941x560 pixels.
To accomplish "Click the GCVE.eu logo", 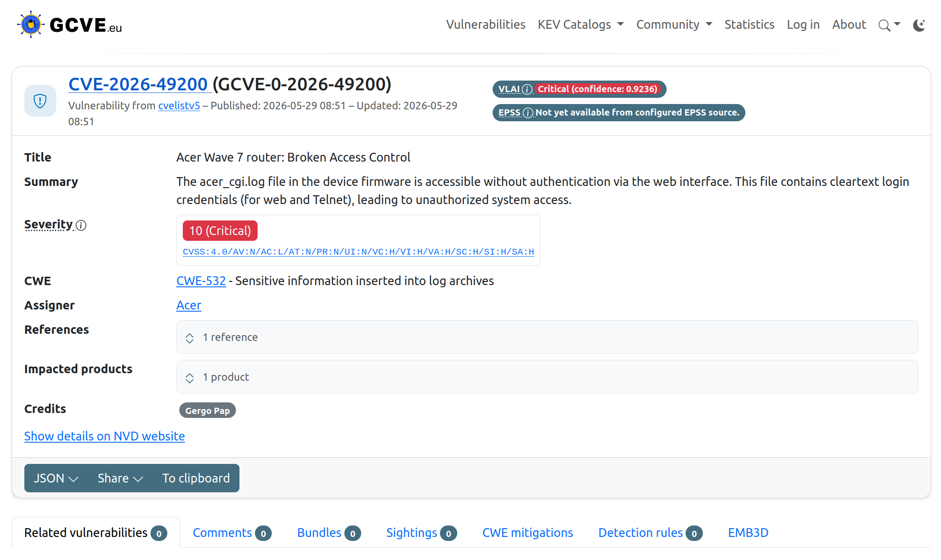I will tap(69, 24).
